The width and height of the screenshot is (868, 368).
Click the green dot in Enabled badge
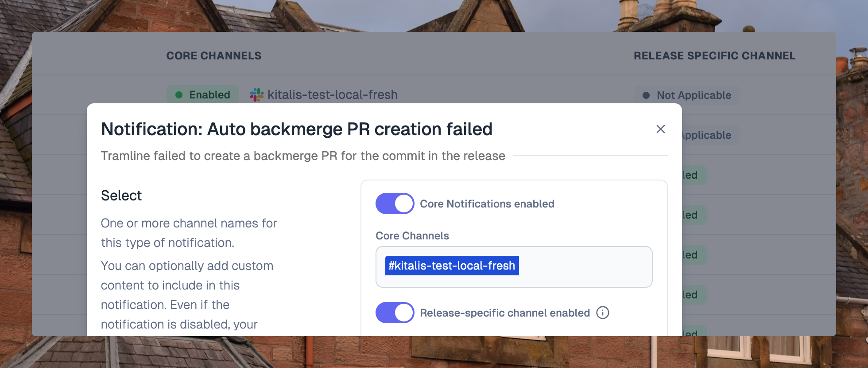pos(179,95)
